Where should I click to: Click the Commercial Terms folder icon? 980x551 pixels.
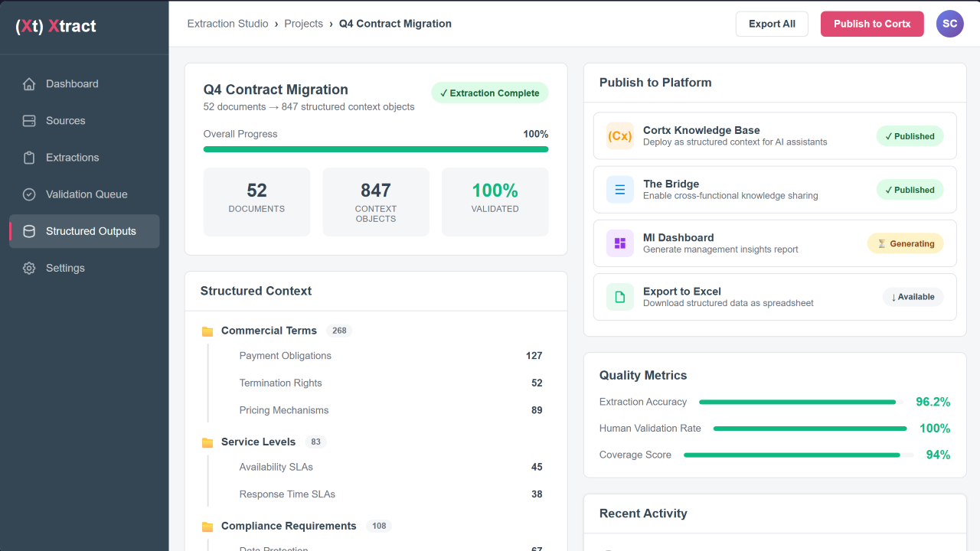click(207, 331)
